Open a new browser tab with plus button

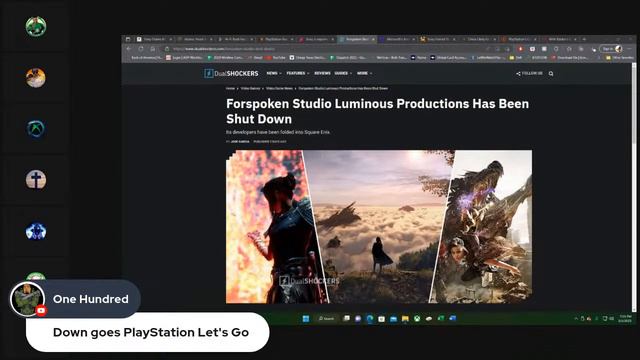coord(584,39)
